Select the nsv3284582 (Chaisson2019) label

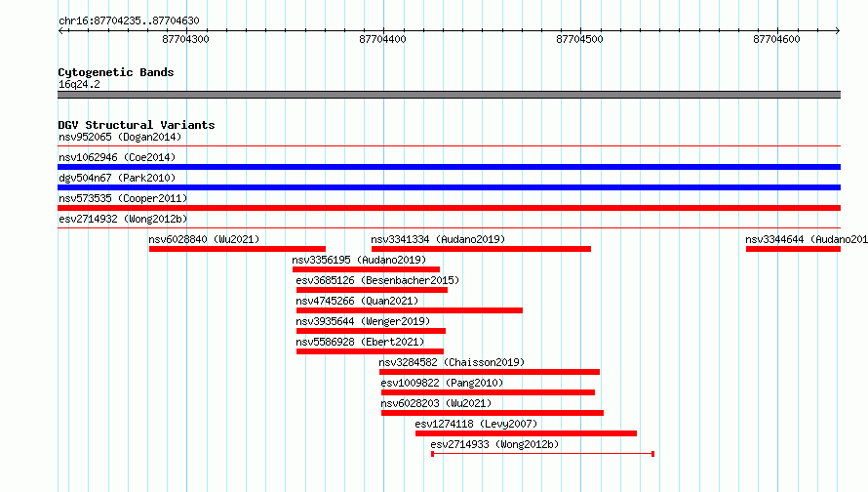(452, 362)
